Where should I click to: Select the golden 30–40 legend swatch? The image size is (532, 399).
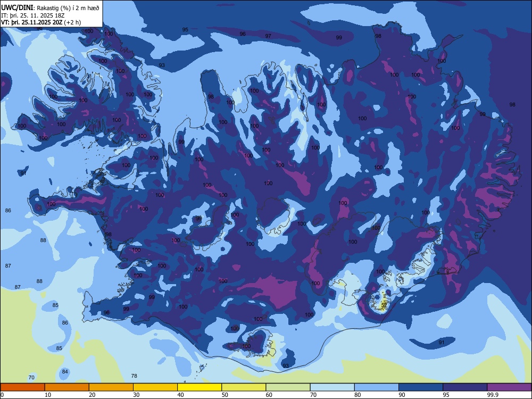155,387
